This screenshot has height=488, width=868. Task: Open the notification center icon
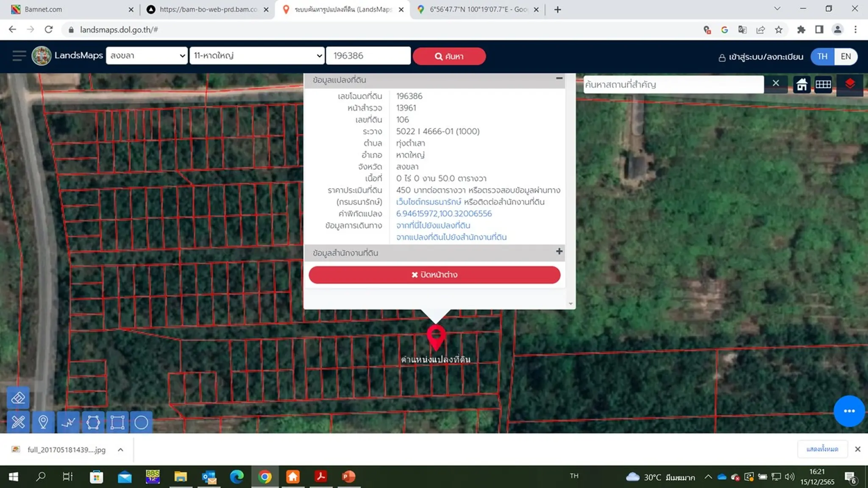coord(850,477)
